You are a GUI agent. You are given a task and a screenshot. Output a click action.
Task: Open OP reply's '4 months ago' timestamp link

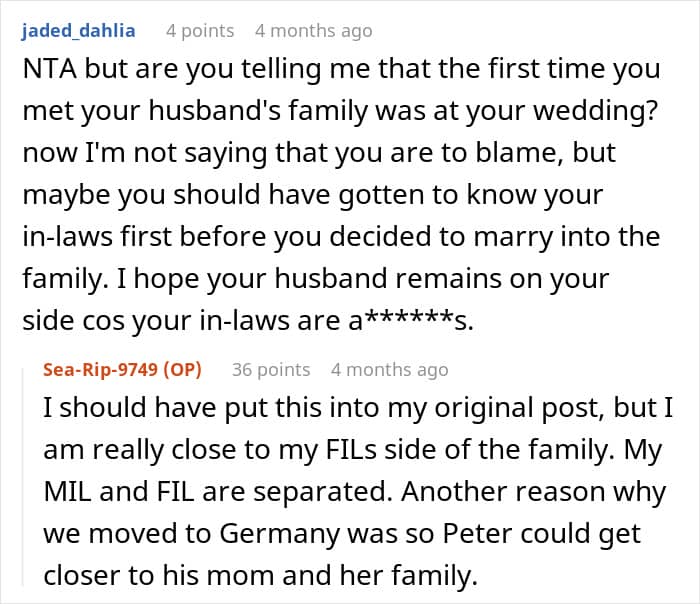pos(390,370)
